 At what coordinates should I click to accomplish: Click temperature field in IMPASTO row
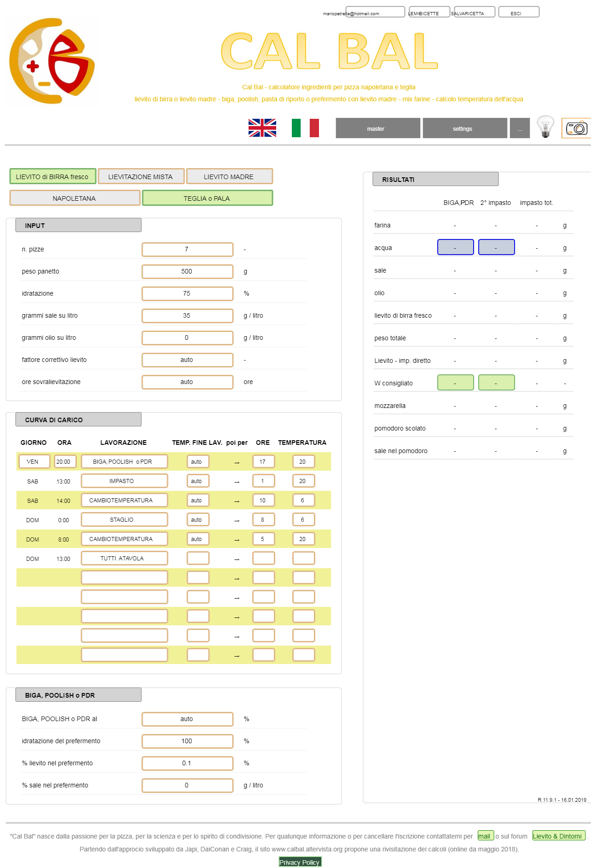[304, 481]
